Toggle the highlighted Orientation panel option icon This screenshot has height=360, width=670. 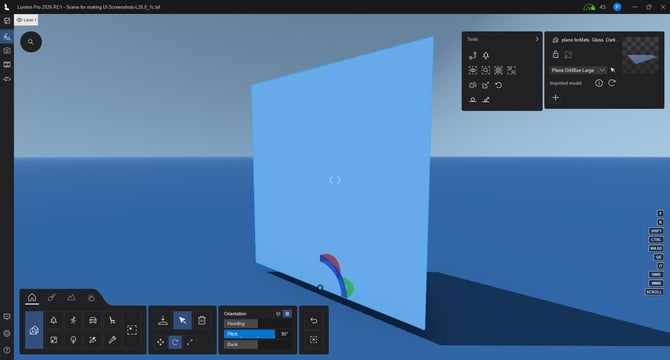[x=288, y=314]
